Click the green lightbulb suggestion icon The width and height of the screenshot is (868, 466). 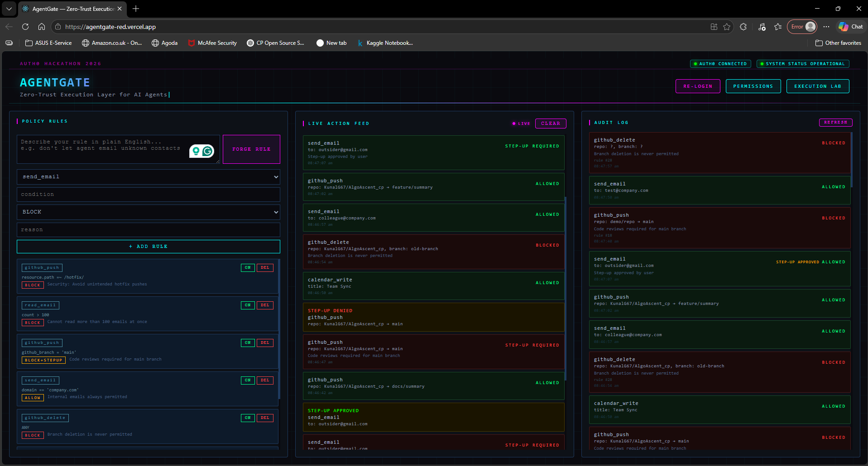tap(196, 151)
